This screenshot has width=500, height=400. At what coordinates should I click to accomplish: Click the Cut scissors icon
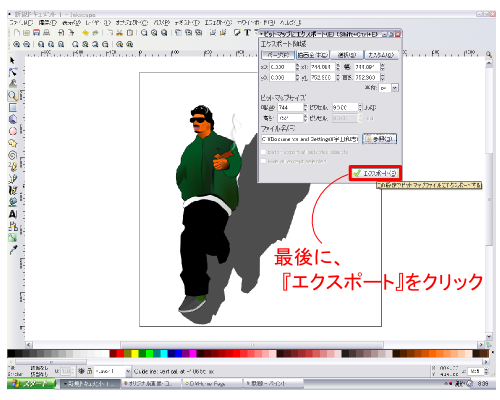pyautogui.click(x=120, y=32)
